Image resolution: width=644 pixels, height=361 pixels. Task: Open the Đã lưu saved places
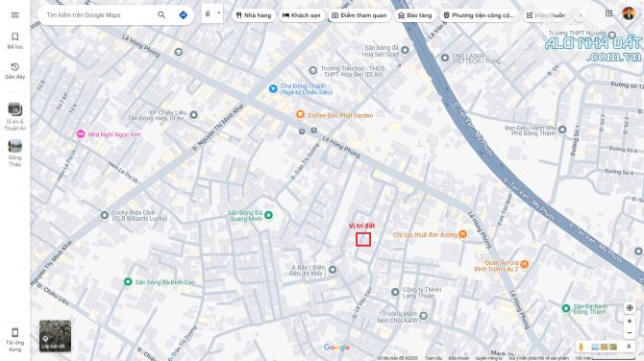point(14,40)
